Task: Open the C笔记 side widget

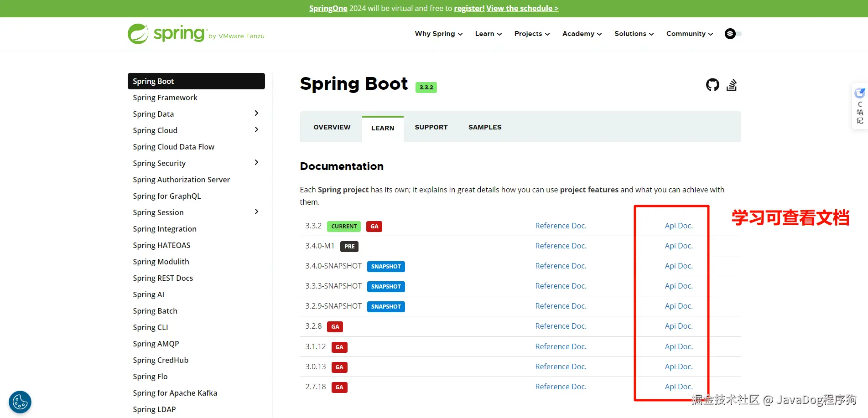Action: tap(860, 106)
